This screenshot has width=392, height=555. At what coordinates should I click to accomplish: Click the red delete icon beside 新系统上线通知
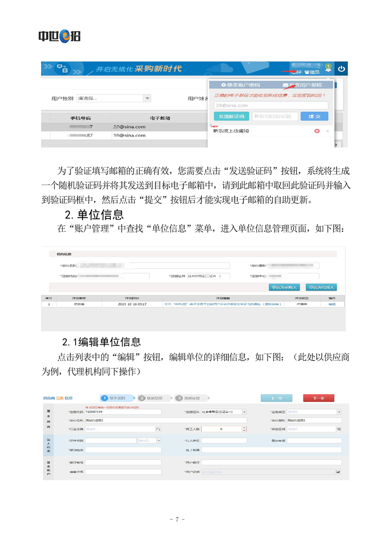click(317, 131)
